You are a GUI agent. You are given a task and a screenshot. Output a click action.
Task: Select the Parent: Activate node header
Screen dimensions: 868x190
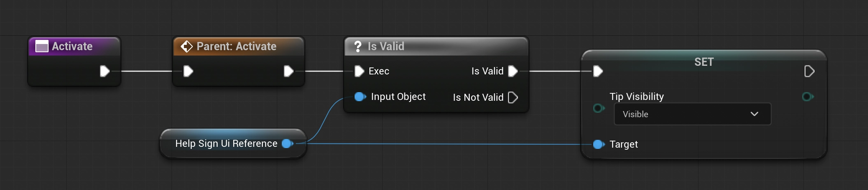point(237,46)
